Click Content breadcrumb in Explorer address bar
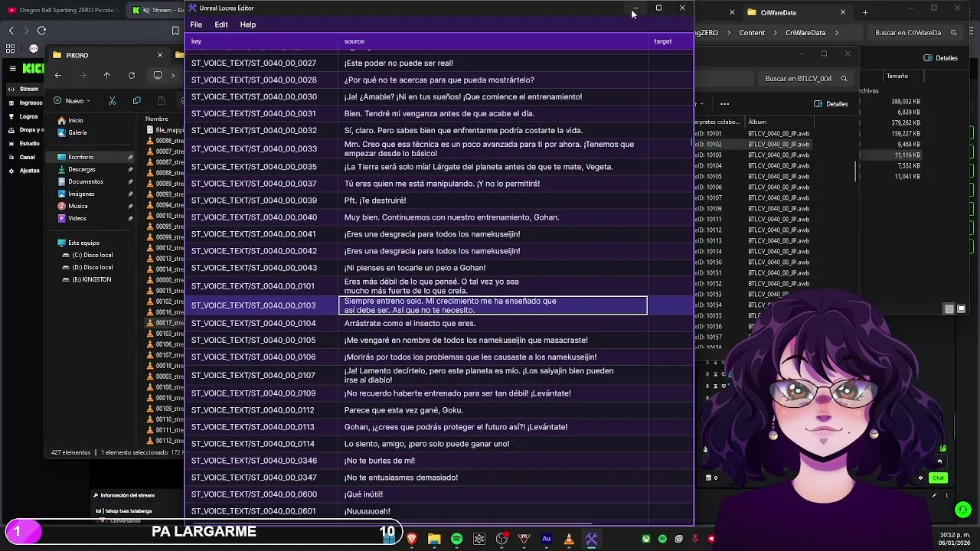Image resolution: width=980 pixels, height=551 pixels. tap(752, 33)
